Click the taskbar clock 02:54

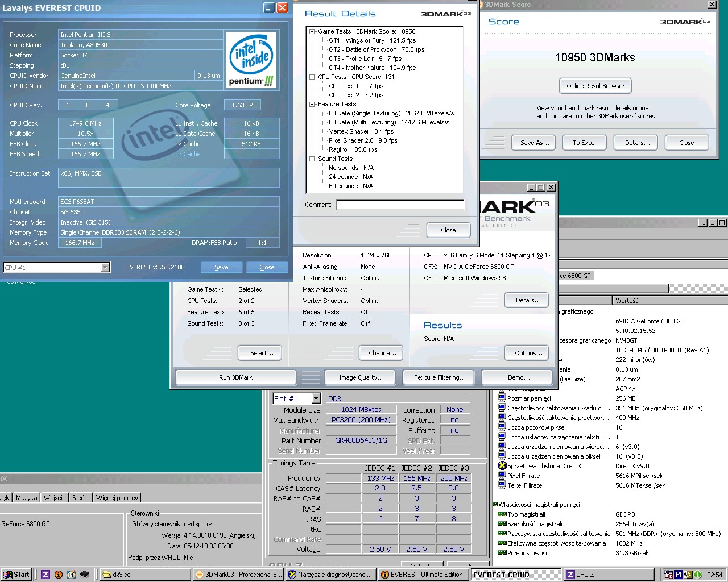[714, 575]
